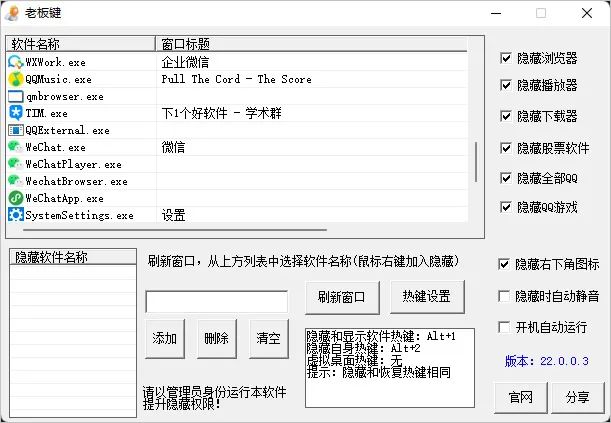Toggle the 隐藏股票软件 checkbox

[506, 148]
